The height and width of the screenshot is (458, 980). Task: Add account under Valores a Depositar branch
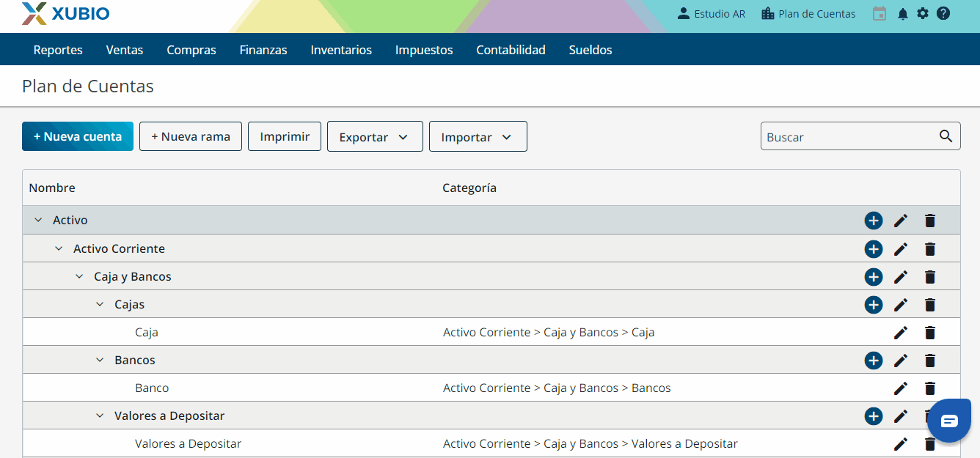click(x=873, y=416)
